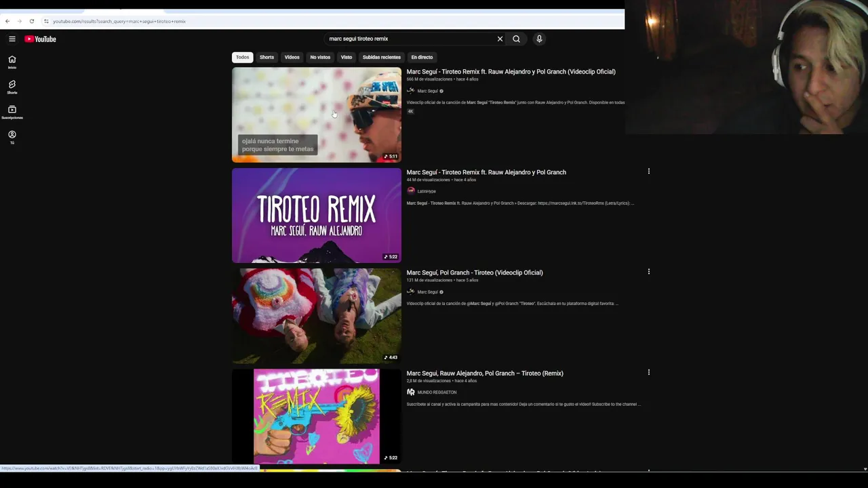Screen dimensions: 868x488
Task: Open the Tú profile sidebar icon
Action: coord(12,137)
